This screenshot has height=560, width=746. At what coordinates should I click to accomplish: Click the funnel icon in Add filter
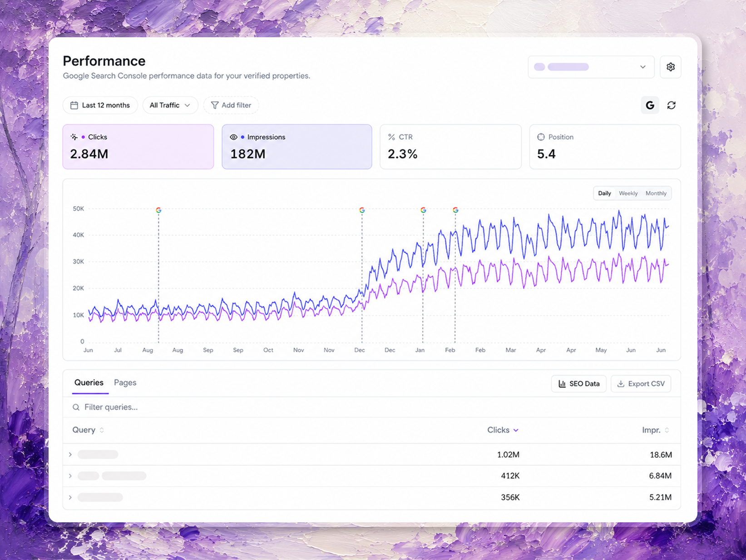coord(215,105)
